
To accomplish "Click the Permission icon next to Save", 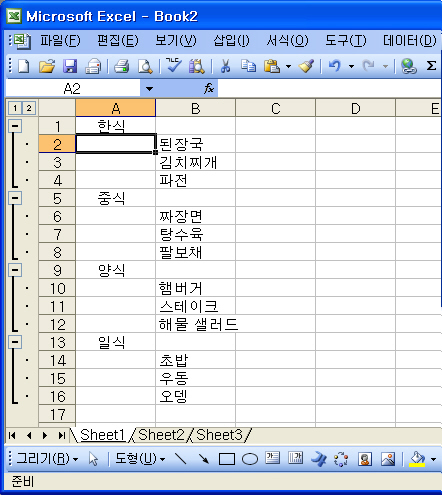I will coord(93,66).
